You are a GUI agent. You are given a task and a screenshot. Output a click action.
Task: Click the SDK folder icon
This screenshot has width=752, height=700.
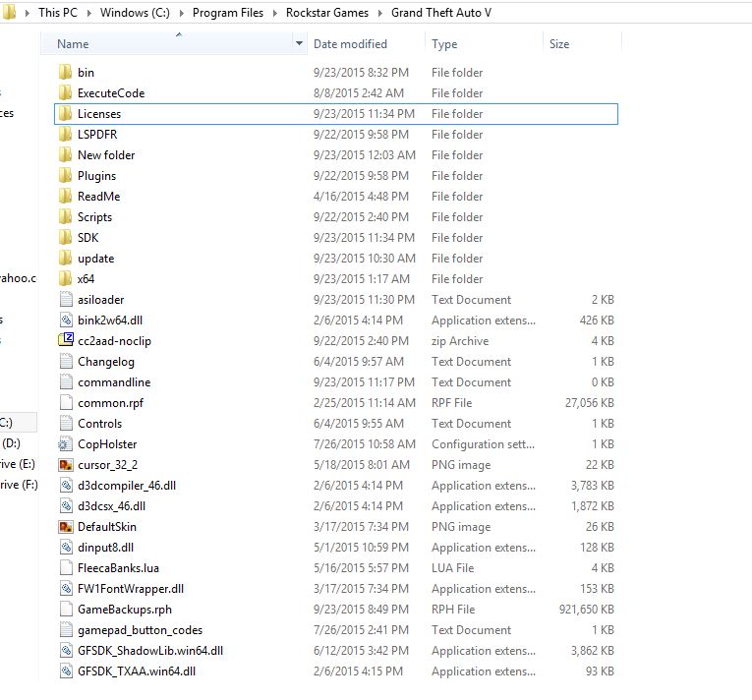click(65, 238)
